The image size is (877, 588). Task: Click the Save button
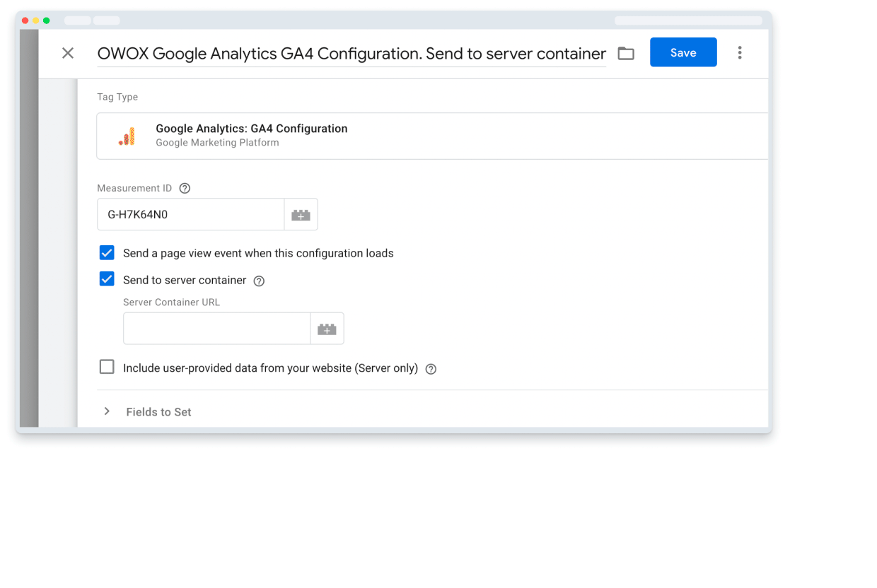coord(683,52)
